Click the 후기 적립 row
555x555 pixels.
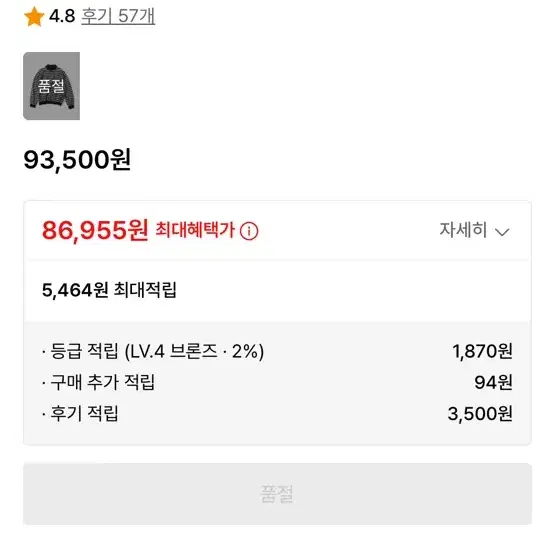click(278, 413)
